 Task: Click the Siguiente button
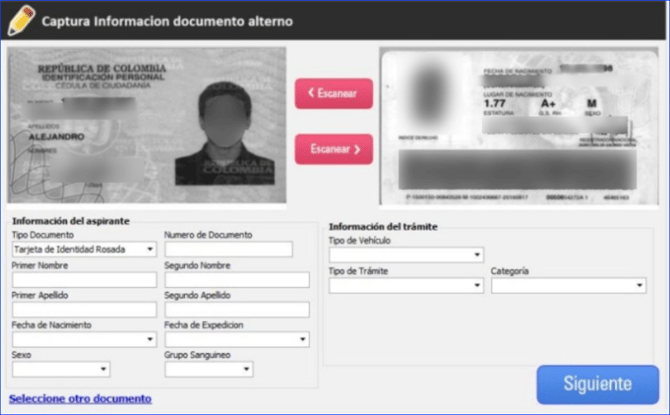click(597, 384)
